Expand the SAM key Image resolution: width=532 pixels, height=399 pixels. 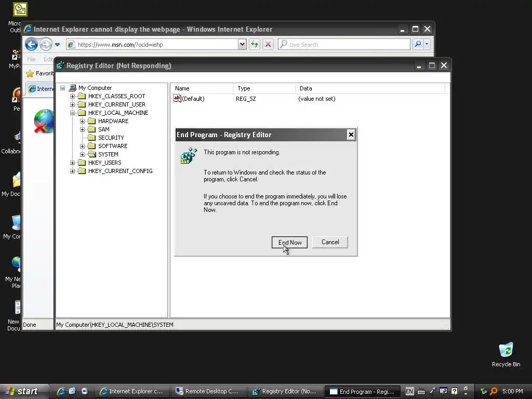point(82,129)
